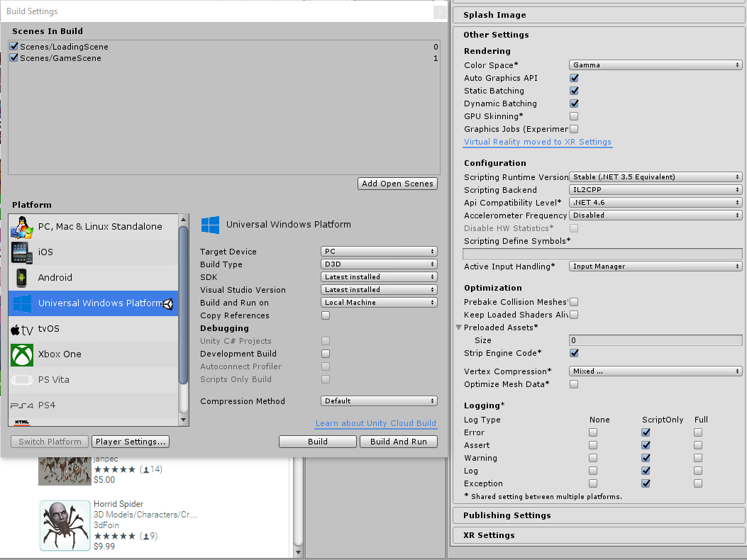The width and height of the screenshot is (747, 560).
Task: Uncheck Scenes/LoadingScene in build list
Action: click(13, 47)
